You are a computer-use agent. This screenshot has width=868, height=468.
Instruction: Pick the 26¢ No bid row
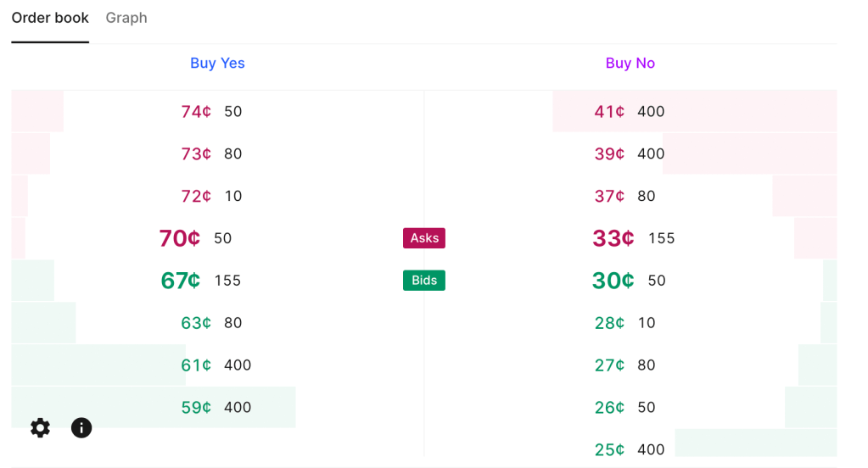(609, 408)
